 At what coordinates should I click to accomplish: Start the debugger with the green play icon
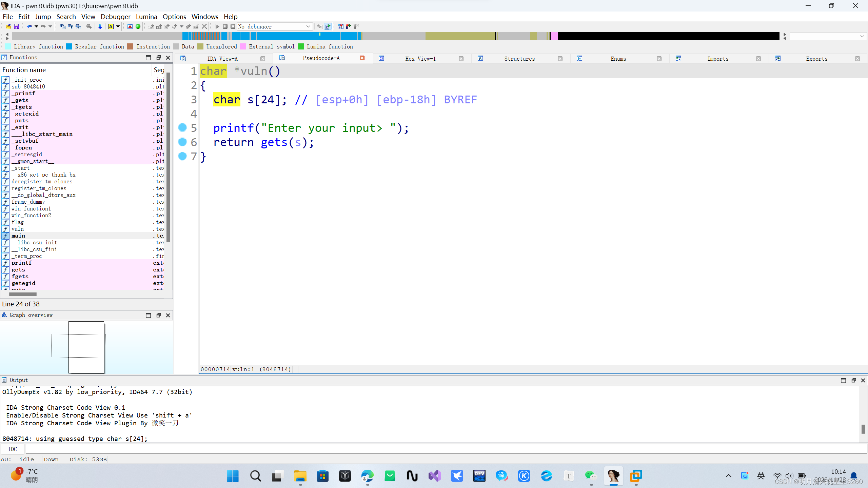[217, 26]
